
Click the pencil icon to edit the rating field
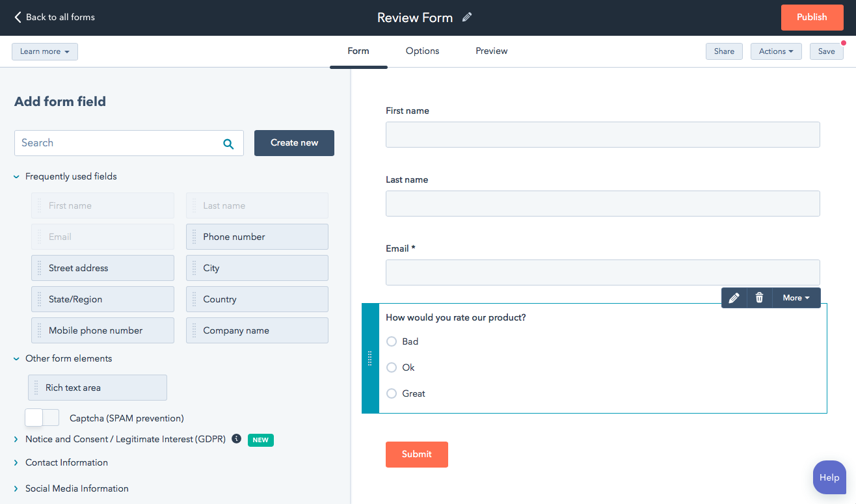click(x=734, y=297)
